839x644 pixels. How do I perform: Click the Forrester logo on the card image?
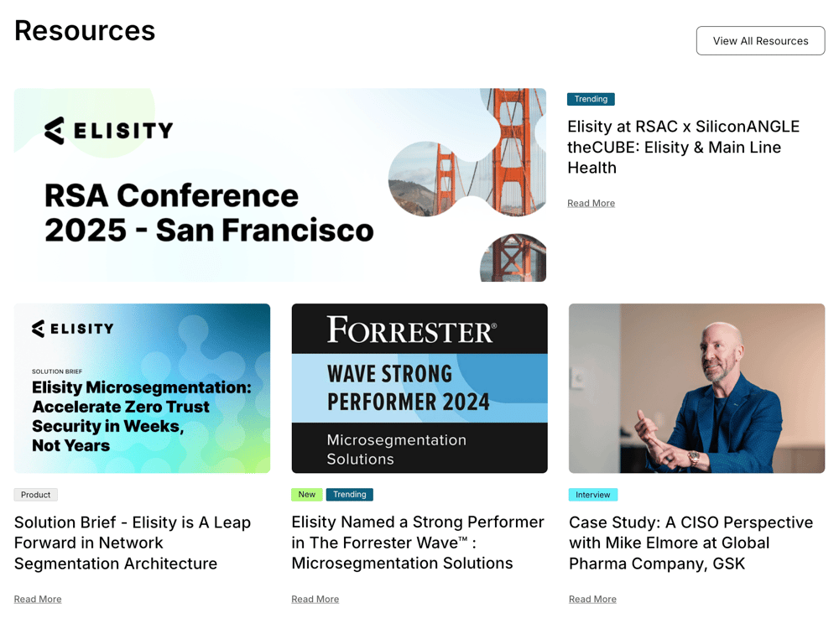(x=411, y=330)
